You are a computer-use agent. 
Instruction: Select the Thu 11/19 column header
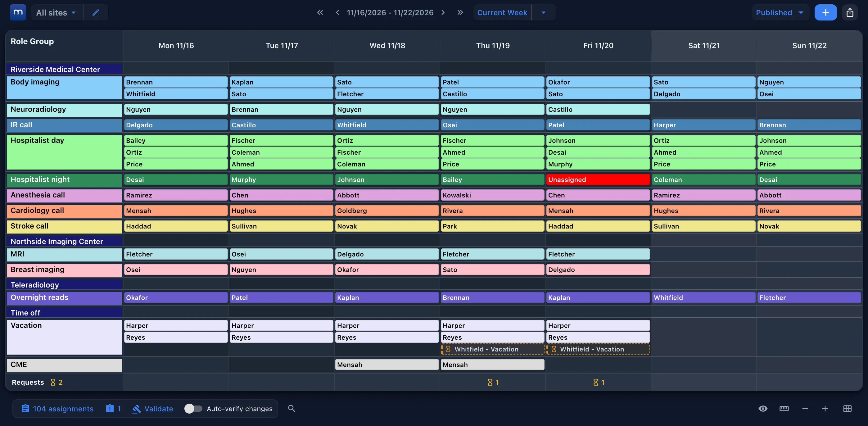(x=493, y=46)
